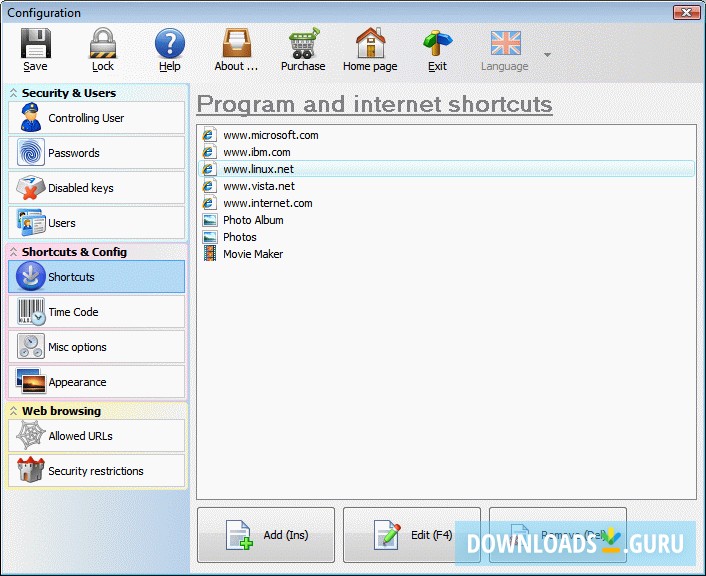The height and width of the screenshot is (576, 706).
Task: Collapse the Shortcuts & Config section
Action: 14,252
